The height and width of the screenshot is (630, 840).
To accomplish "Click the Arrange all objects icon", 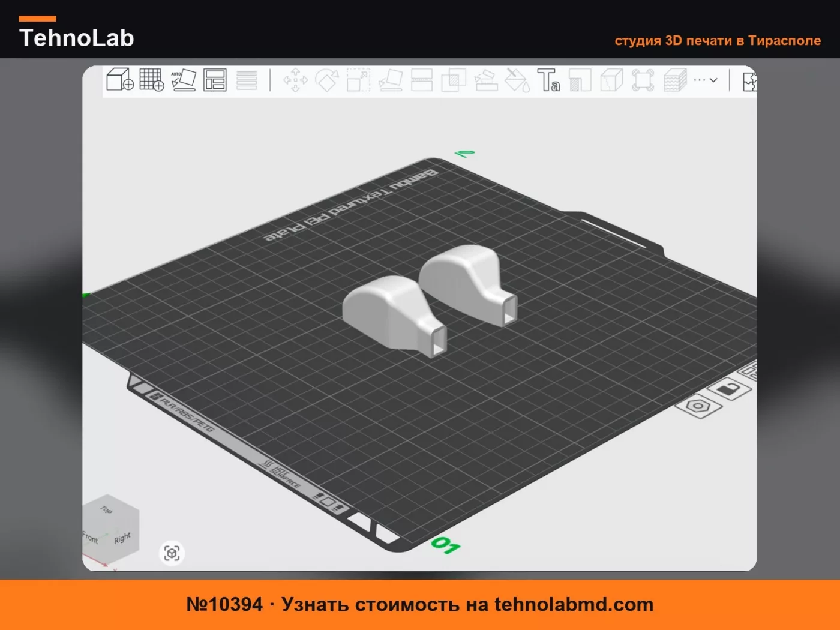I will pyautogui.click(x=215, y=80).
